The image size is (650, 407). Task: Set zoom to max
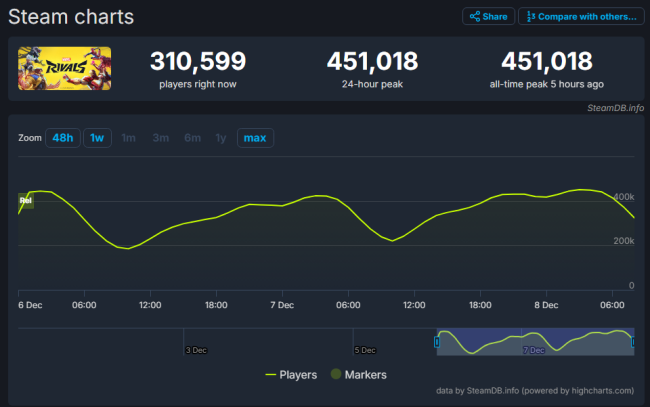click(x=255, y=138)
